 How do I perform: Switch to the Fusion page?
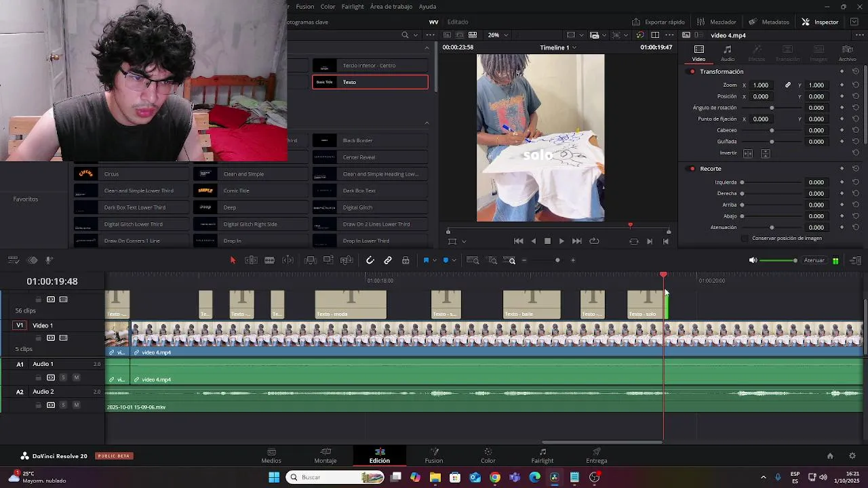(434, 455)
